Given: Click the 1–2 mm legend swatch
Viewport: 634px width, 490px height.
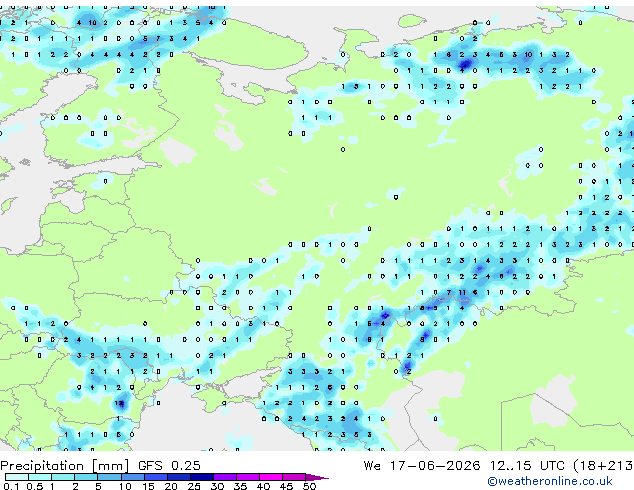Looking at the screenshot, I should point(63,477).
